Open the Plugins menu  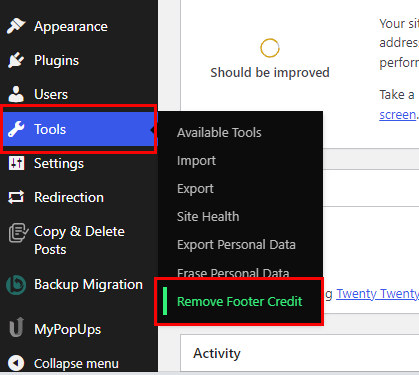click(x=56, y=60)
